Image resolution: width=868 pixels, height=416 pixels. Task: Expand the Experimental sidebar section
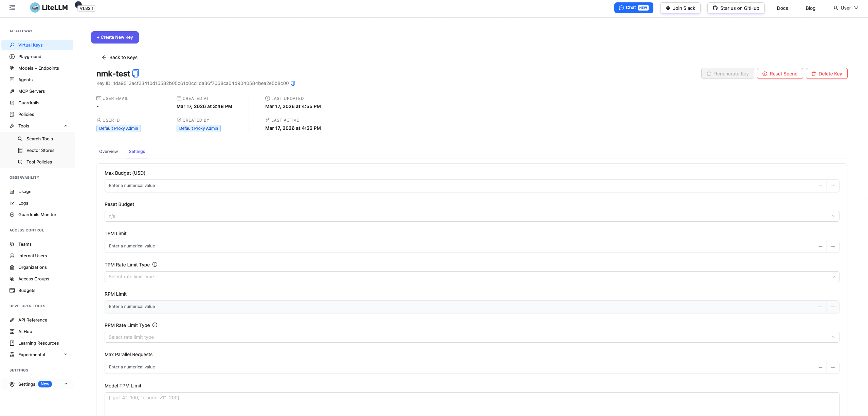tap(66, 354)
